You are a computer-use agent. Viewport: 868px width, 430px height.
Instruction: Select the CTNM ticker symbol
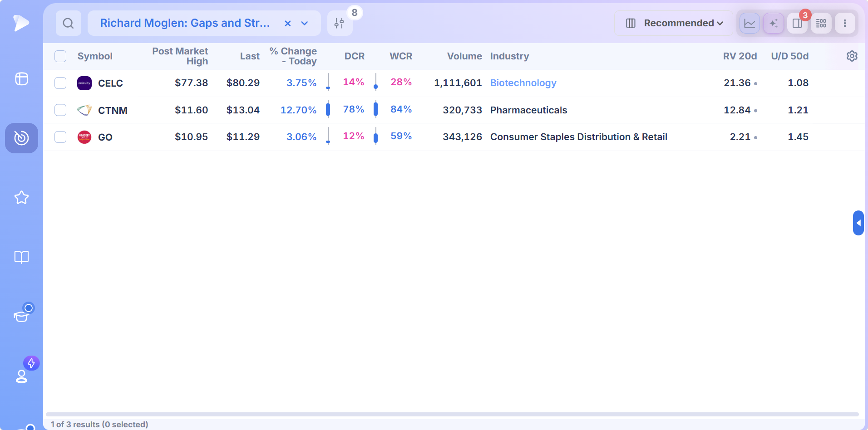point(113,111)
